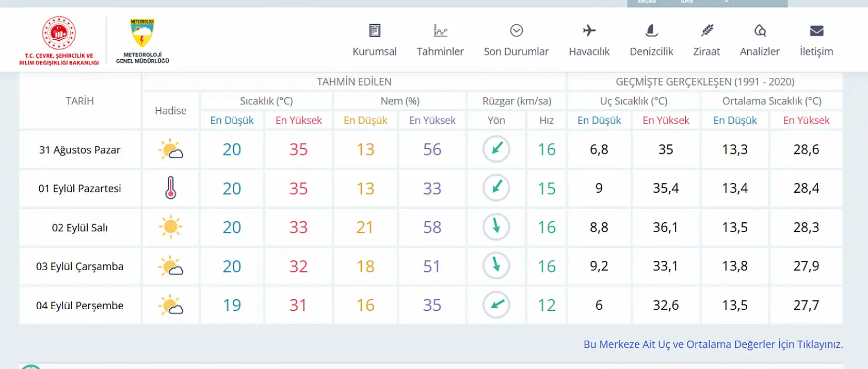Image resolution: width=868 pixels, height=369 pixels.
Task: Click the sunny icon for 02 Eylül Salı
Action: 170,227
